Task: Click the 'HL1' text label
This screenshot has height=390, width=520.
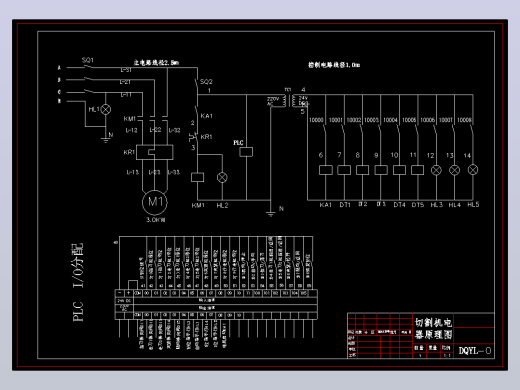Action: tap(94, 109)
